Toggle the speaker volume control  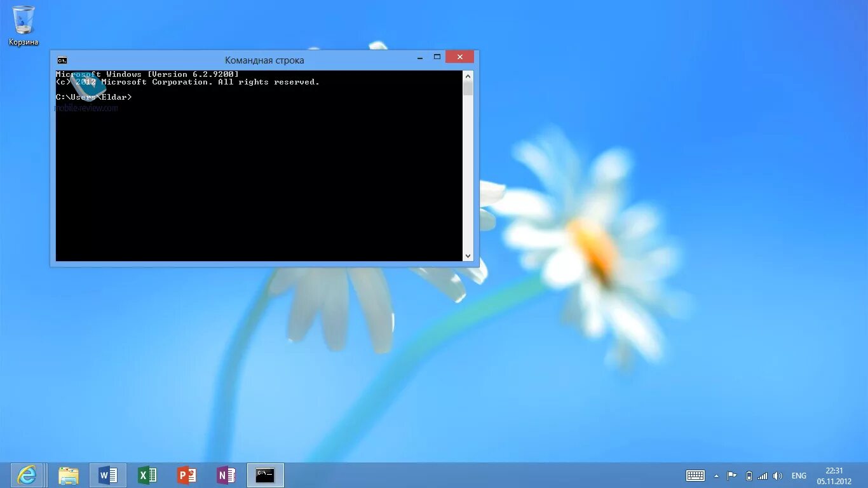(778, 475)
